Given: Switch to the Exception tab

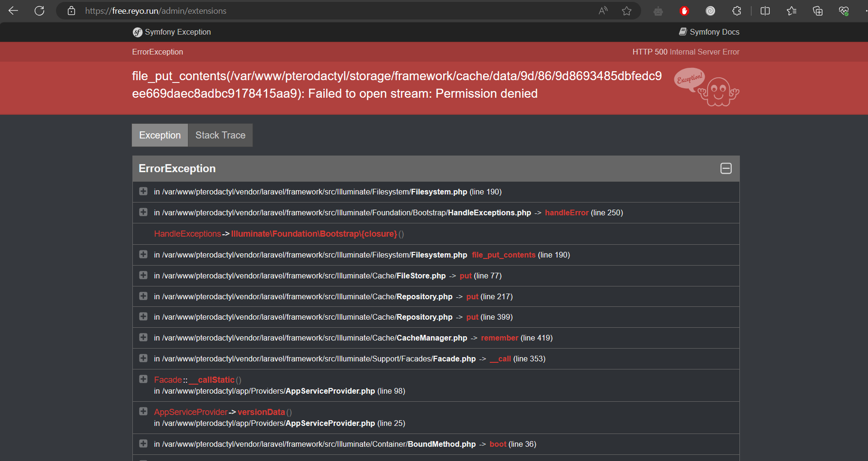Looking at the screenshot, I should pos(160,135).
